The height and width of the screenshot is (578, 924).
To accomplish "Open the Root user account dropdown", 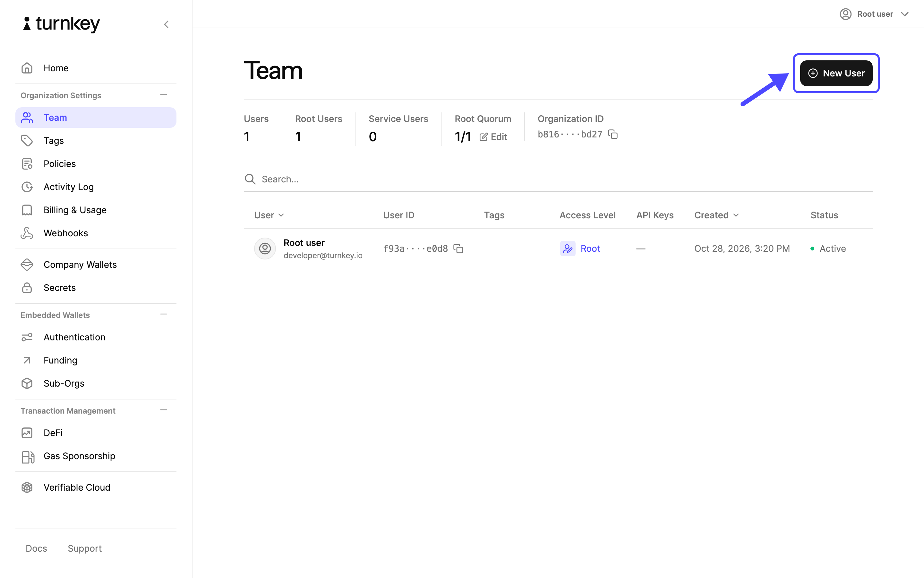I will (x=874, y=14).
